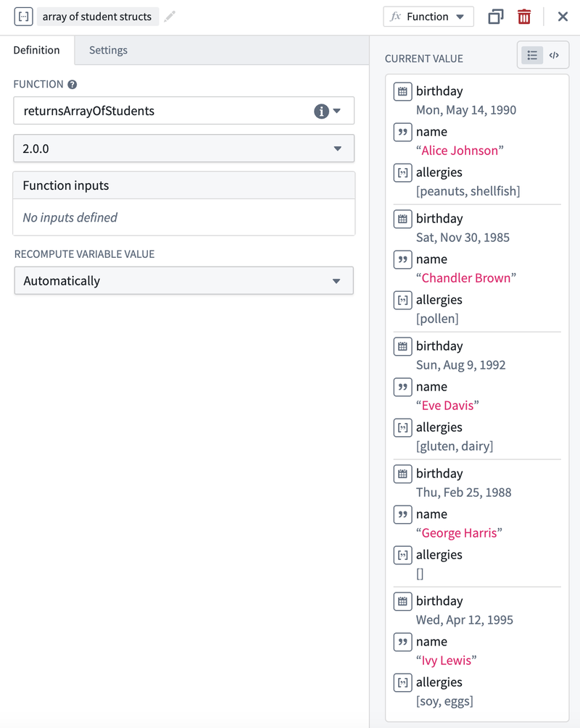Viewport: 580px width, 728px height.
Task: Delete the variable using the red trash icon
Action: 524,17
